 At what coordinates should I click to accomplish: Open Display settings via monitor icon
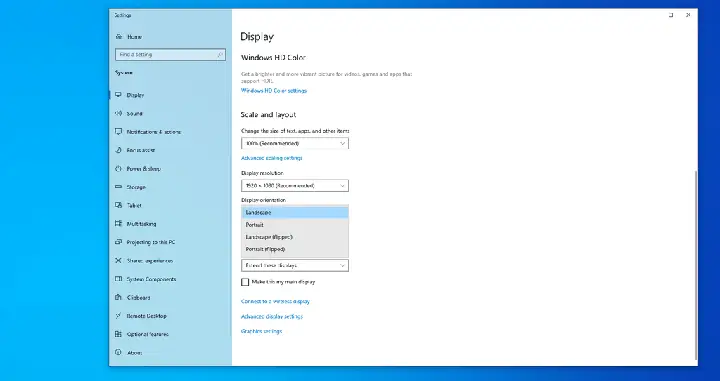tap(118, 95)
